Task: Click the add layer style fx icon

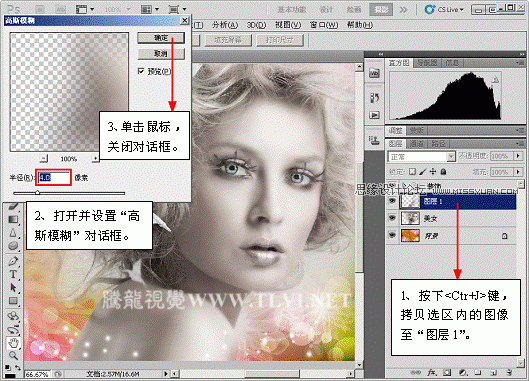Action: (x=432, y=372)
